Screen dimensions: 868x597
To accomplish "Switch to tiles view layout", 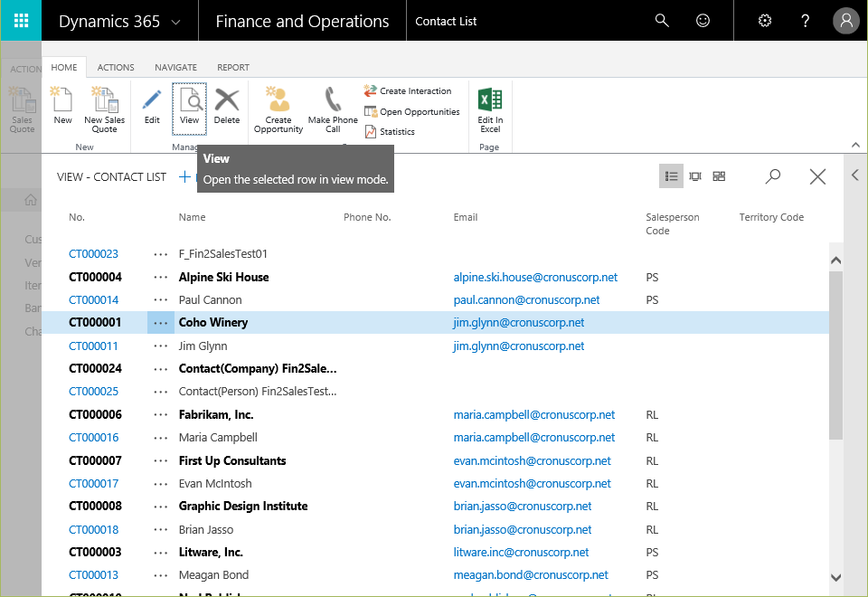I will tap(719, 176).
